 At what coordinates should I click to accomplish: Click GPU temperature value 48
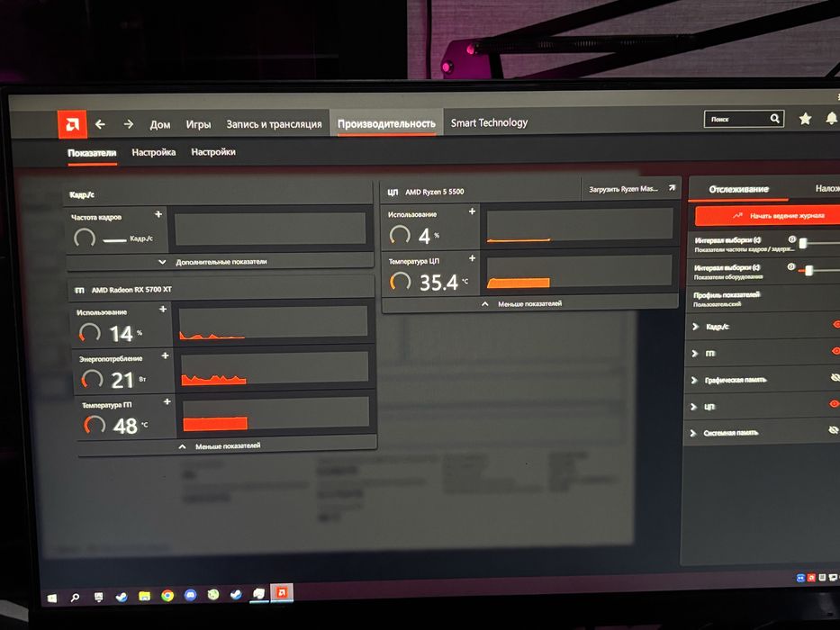125,427
